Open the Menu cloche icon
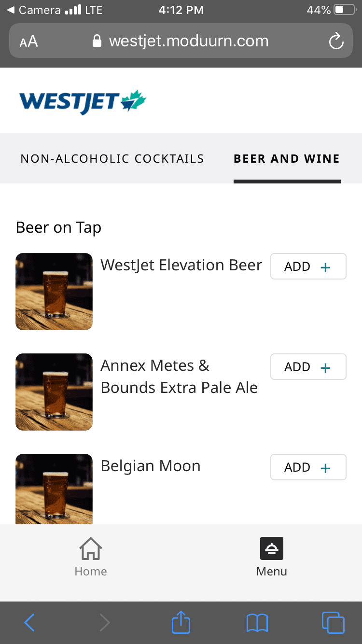 coord(272,549)
